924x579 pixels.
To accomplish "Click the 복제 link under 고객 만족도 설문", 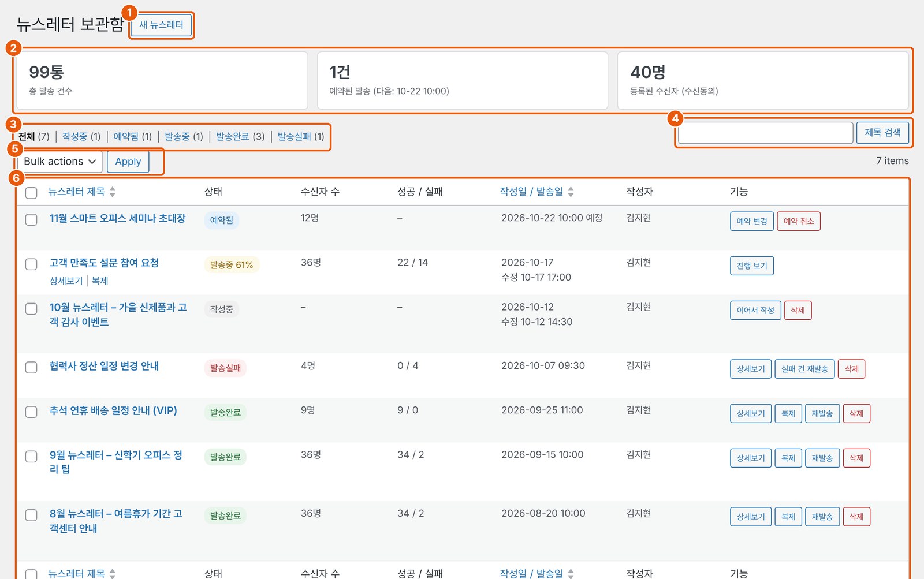I will click(100, 281).
